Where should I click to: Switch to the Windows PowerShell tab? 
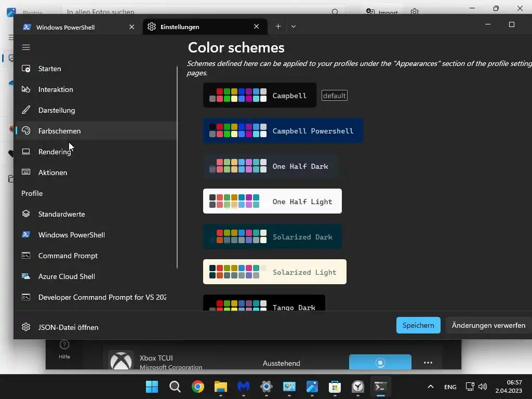coord(77,27)
